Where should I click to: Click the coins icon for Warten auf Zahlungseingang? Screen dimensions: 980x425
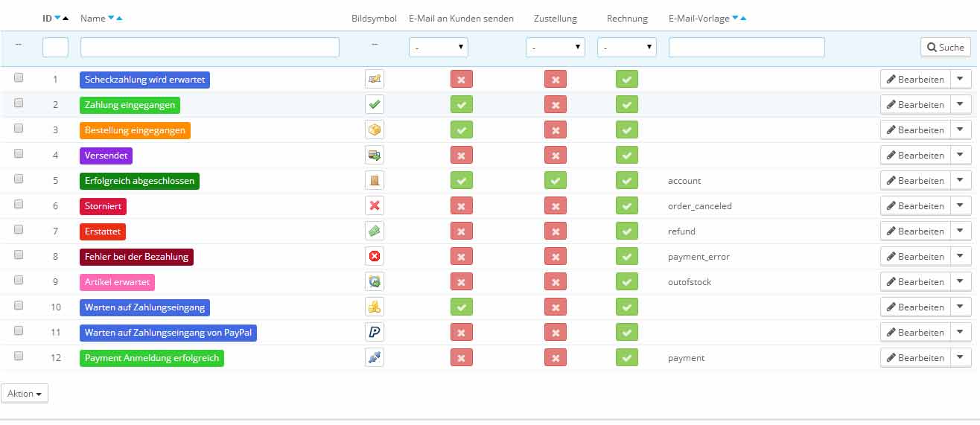(375, 307)
